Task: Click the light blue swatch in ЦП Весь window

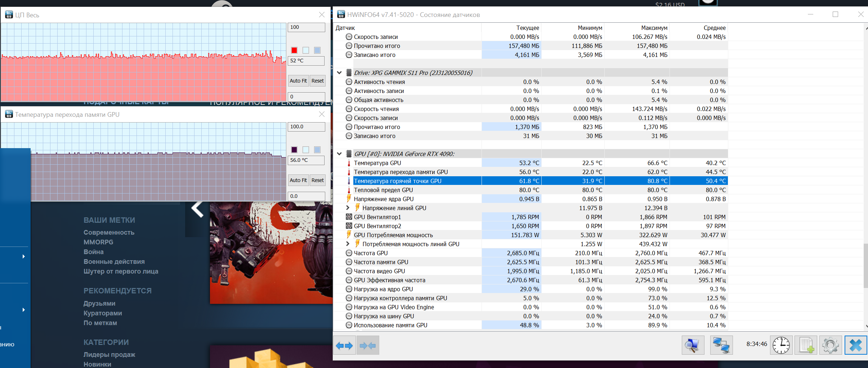Action: [317, 50]
